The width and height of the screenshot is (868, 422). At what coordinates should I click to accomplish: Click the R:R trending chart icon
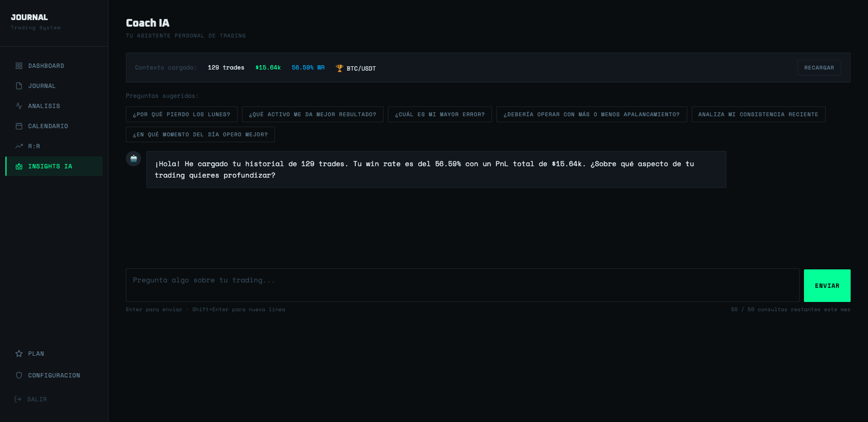click(x=19, y=146)
